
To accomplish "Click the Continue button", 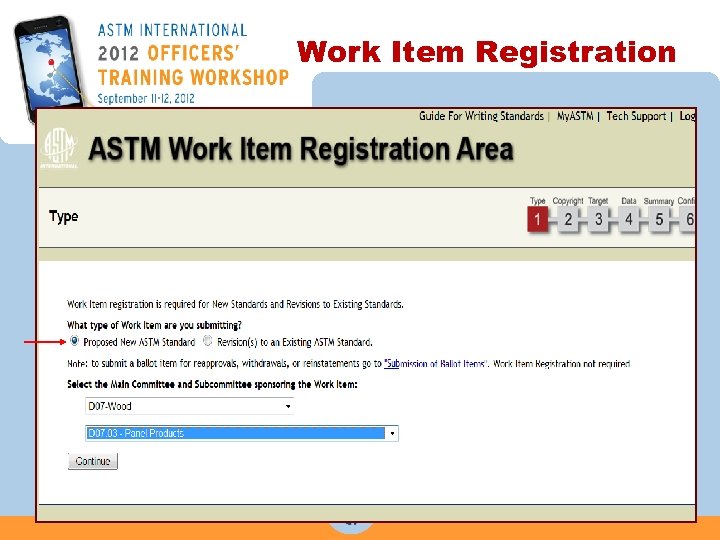I will click(x=93, y=461).
